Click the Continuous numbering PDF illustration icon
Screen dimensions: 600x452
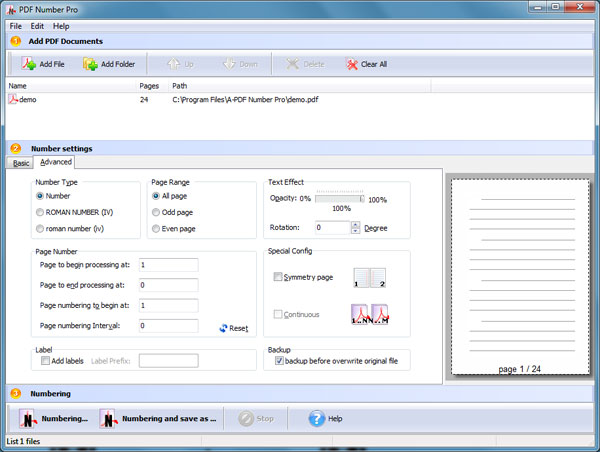(x=370, y=314)
